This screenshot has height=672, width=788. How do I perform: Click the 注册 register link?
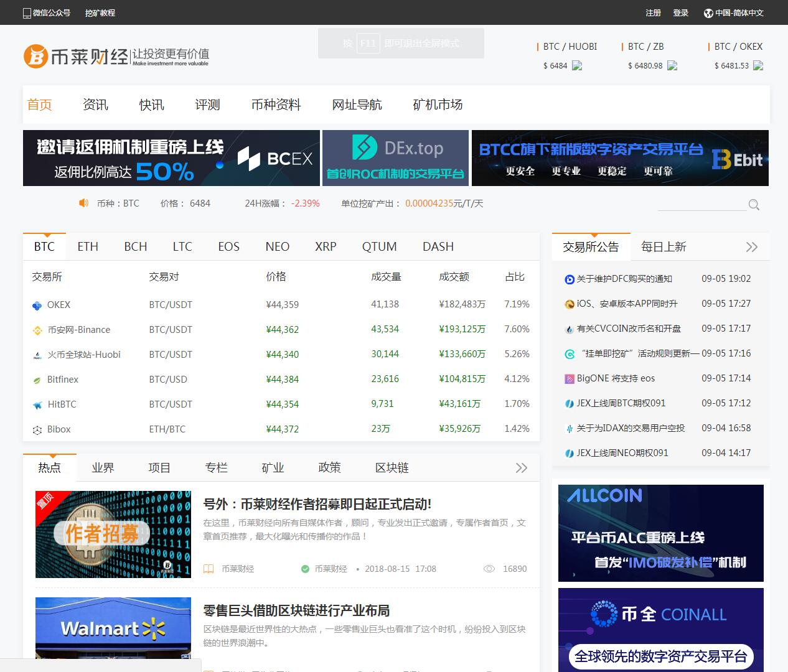click(x=654, y=12)
